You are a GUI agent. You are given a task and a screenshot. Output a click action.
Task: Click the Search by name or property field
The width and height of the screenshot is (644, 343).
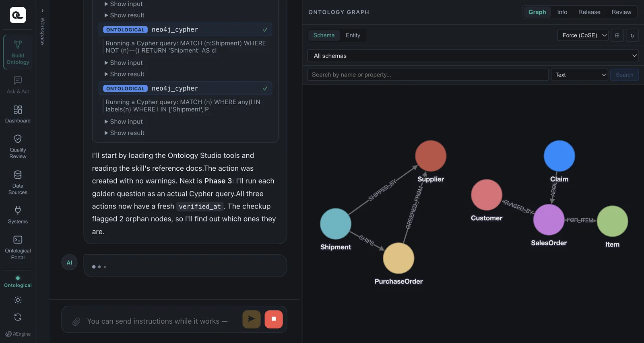(428, 75)
